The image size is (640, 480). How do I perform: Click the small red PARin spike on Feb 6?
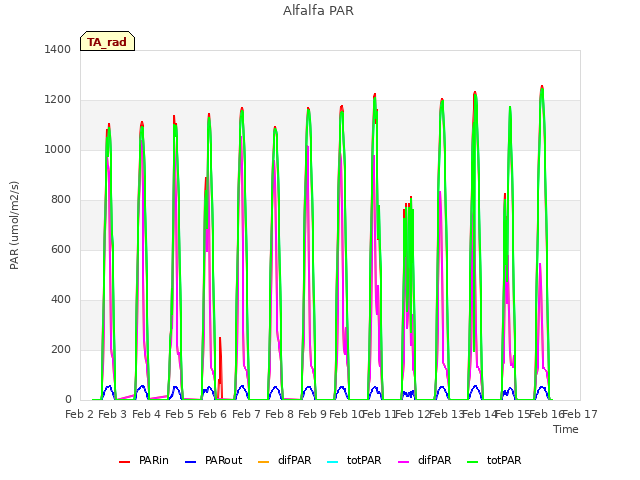pos(220,367)
